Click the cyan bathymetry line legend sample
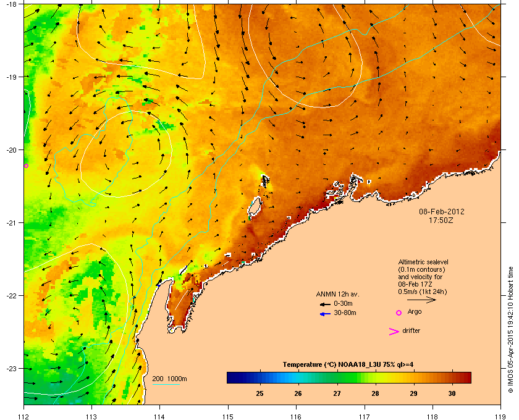 click(166, 385)
